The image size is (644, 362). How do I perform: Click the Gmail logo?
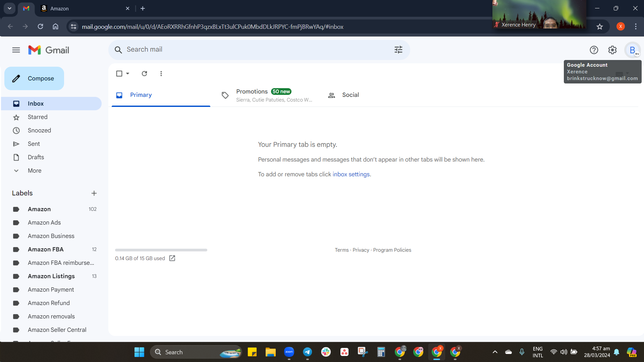(x=49, y=50)
